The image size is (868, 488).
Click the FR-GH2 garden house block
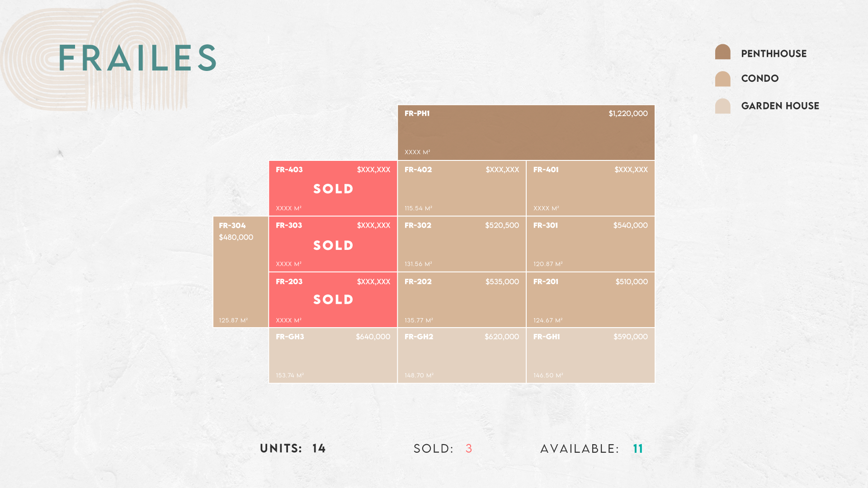(x=462, y=356)
